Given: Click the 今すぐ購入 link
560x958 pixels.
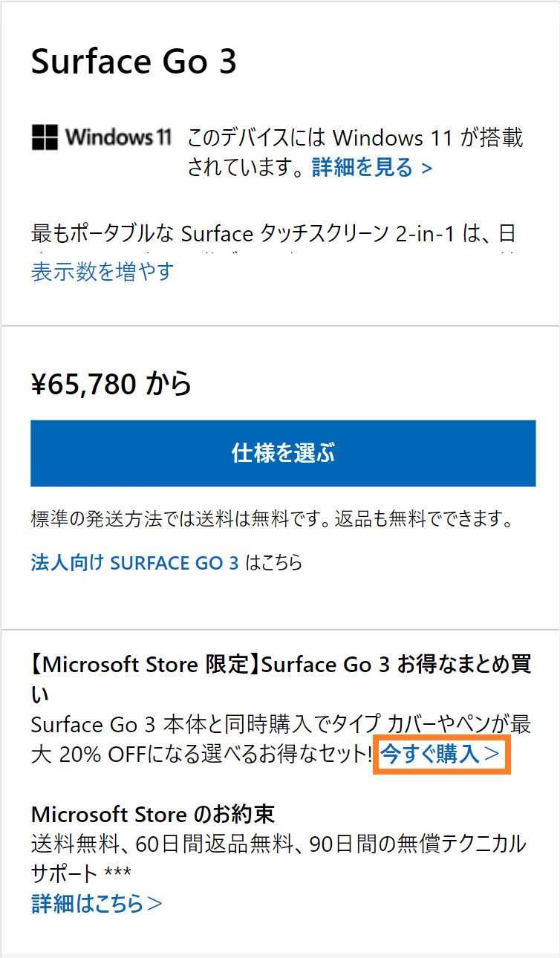Looking at the screenshot, I should coord(429,755).
